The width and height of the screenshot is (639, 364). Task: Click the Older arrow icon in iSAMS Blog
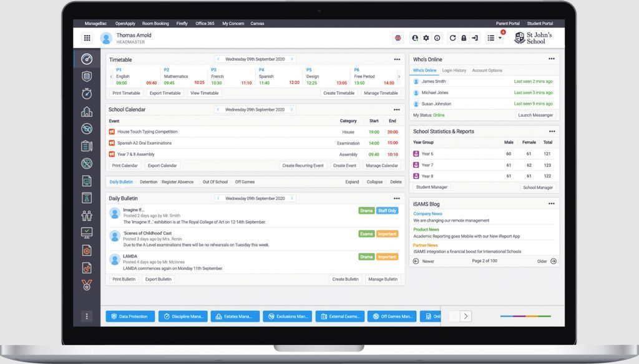pyautogui.click(x=554, y=261)
